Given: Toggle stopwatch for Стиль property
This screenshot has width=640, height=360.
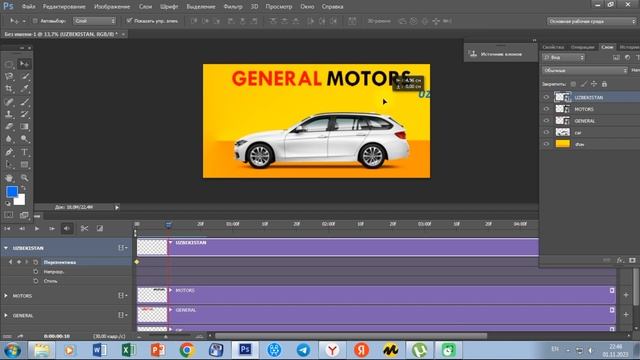Looking at the screenshot, I should [36, 281].
